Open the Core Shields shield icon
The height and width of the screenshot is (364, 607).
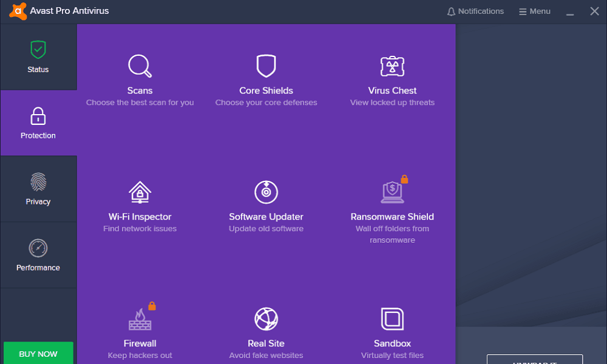point(266,66)
